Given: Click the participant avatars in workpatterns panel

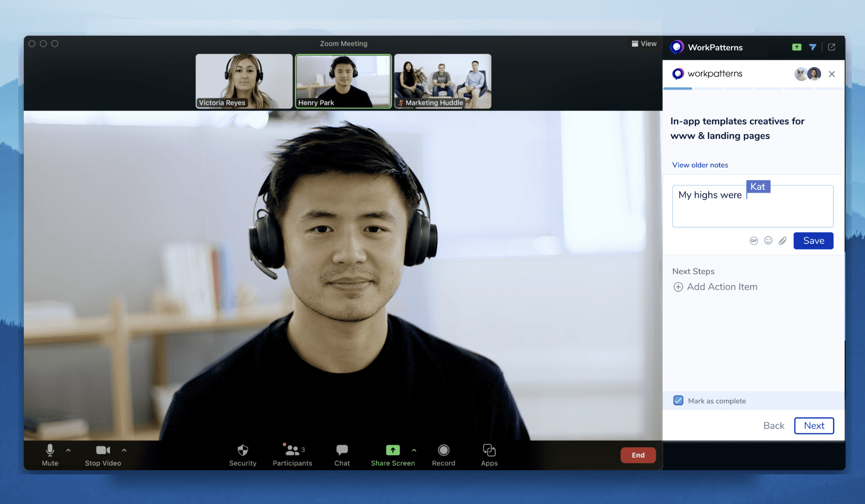Looking at the screenshot, I should 808,74.
